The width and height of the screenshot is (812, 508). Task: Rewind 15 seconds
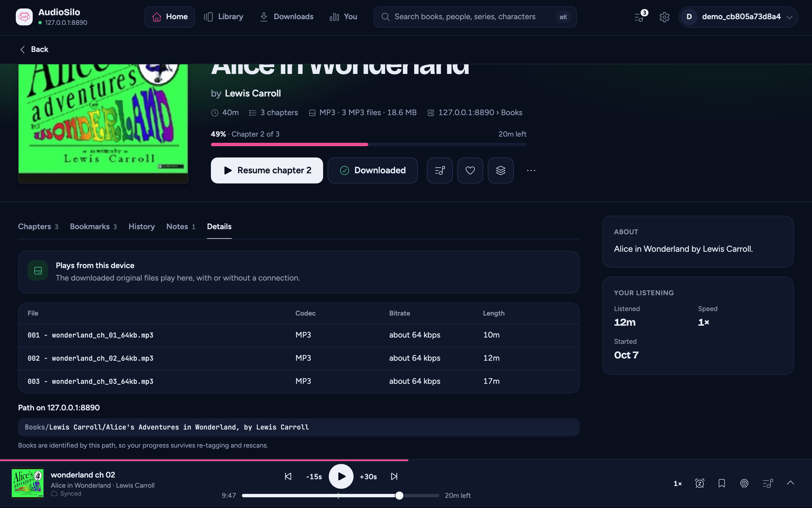point(314,476)
